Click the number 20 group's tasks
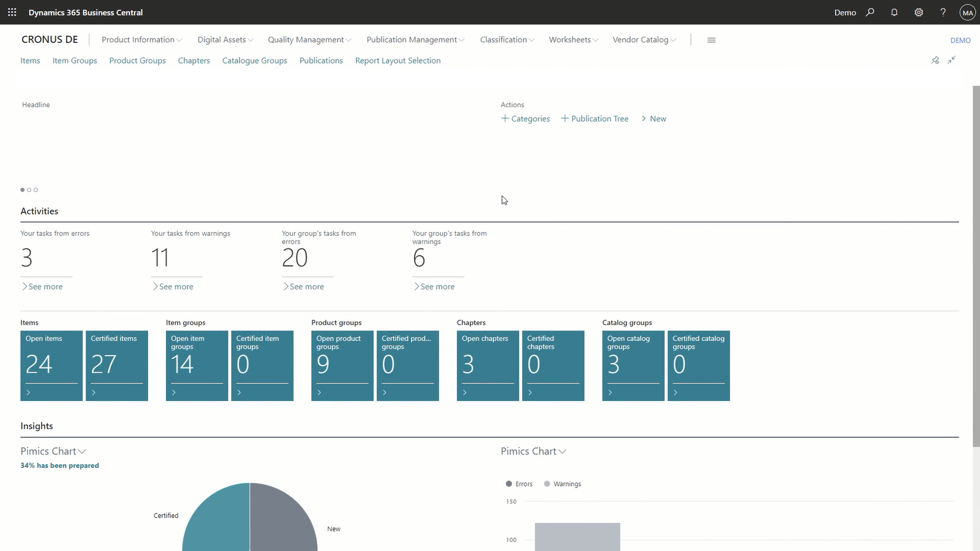Image resolution: width=980 pixels, height=551 pixels. click(295, 258)
